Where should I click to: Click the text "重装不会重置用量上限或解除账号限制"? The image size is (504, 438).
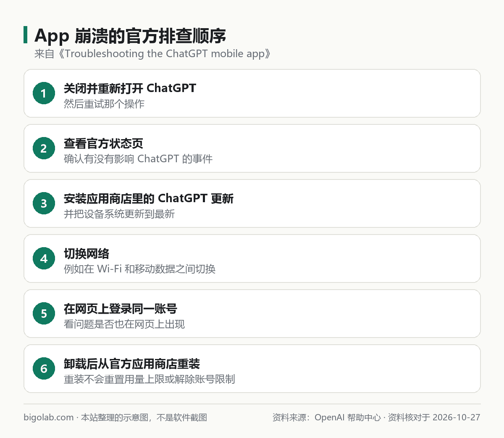pos(150,379)
